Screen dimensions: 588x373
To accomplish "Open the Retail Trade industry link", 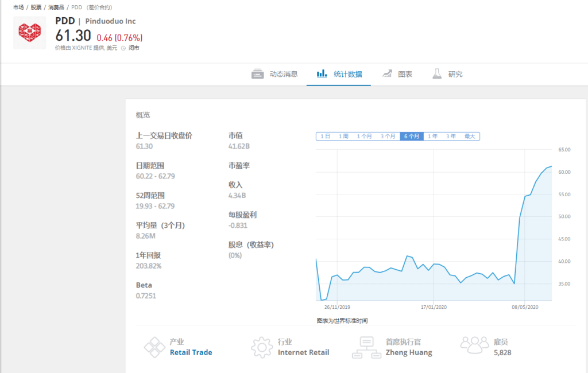I will (191, 352).
